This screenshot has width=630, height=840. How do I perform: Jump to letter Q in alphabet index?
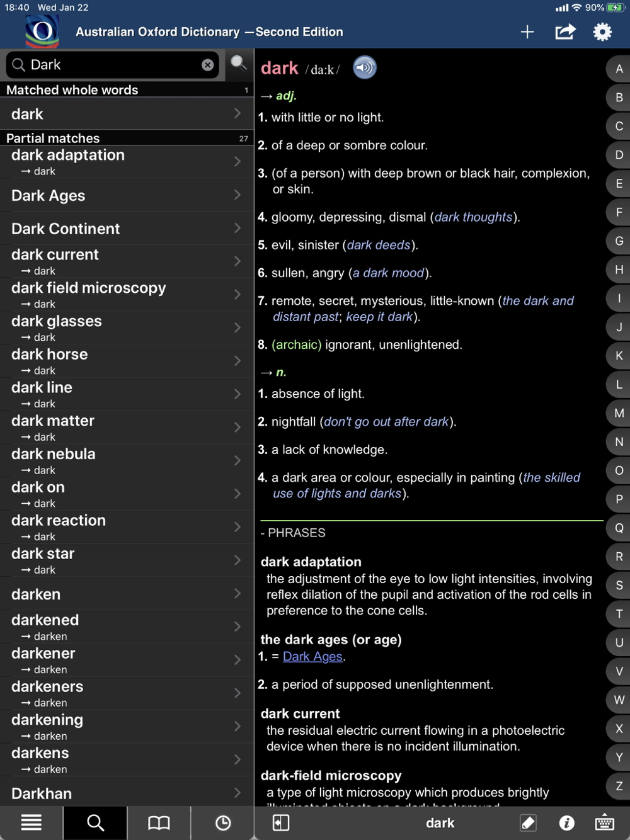(x=619, y=528)
